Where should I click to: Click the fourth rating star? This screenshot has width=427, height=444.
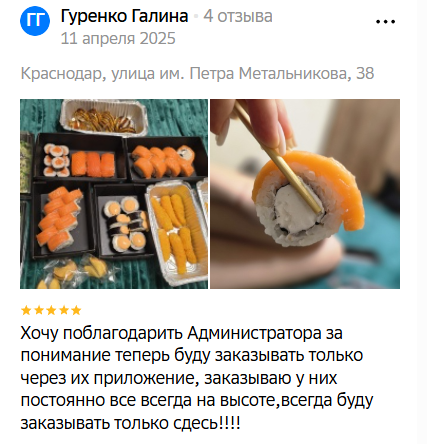(x=64, y=310)
